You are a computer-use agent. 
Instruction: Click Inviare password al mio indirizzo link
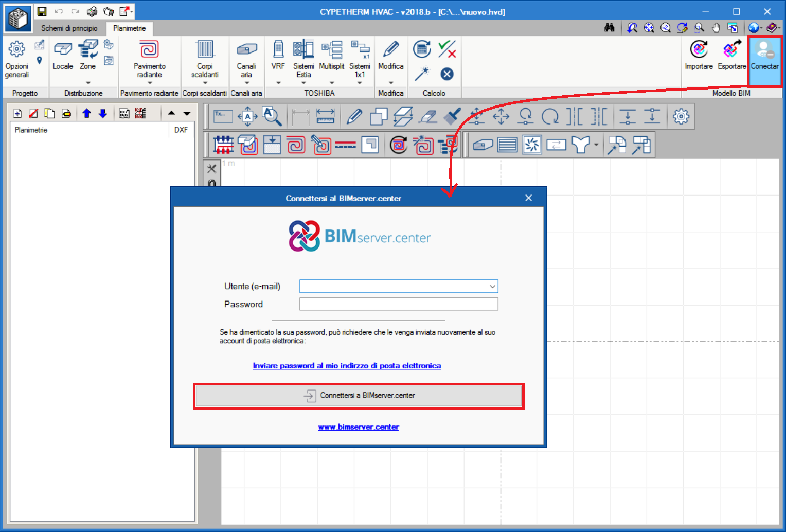347,366
